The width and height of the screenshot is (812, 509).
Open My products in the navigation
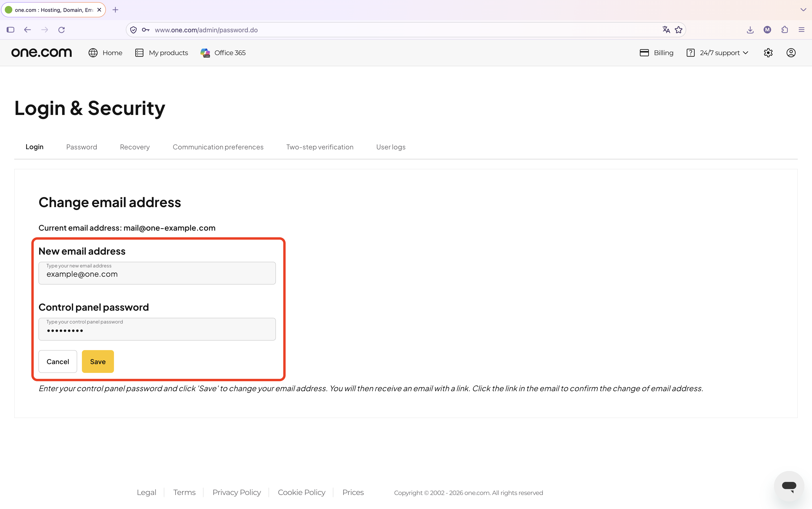tap(161, 52)
